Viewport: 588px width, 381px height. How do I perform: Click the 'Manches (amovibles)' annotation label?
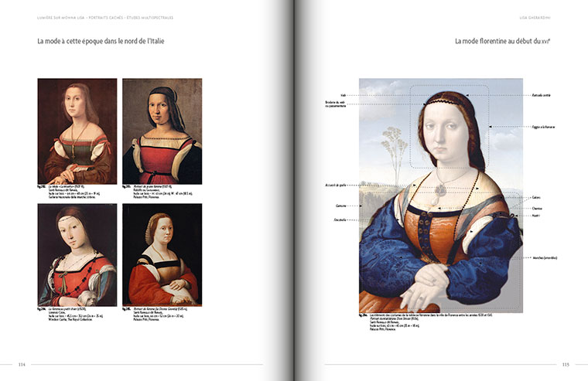[x=545, y=258]
